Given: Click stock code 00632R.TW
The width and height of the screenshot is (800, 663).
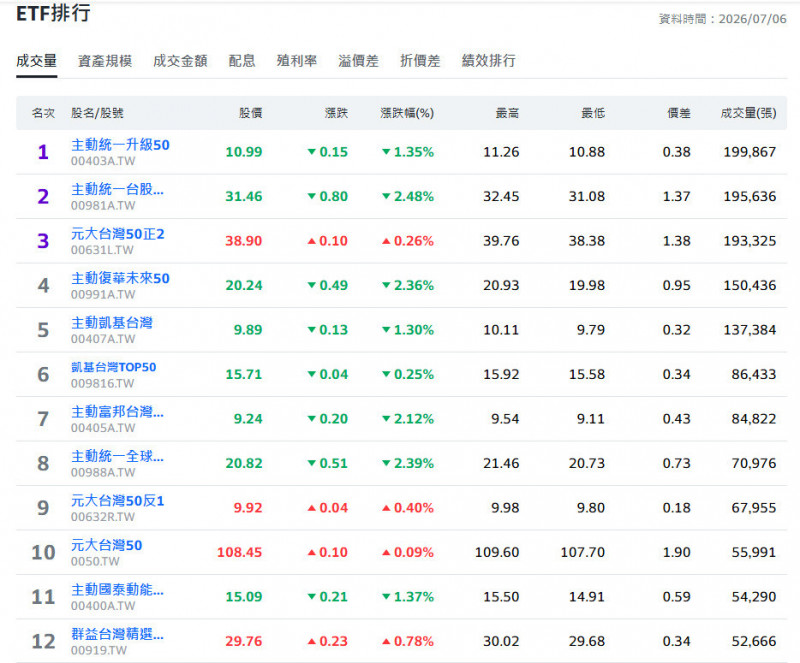Looking at the screenshot, I should tap(103, 517).
